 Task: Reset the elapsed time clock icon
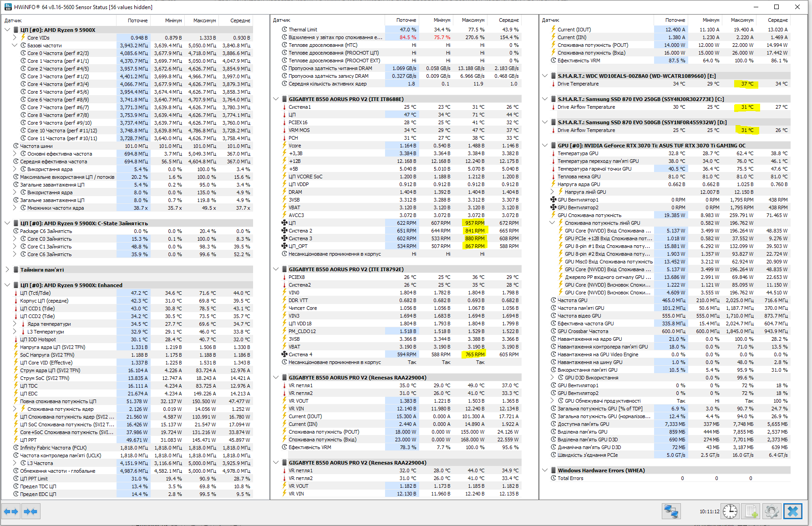coord(730,511)
